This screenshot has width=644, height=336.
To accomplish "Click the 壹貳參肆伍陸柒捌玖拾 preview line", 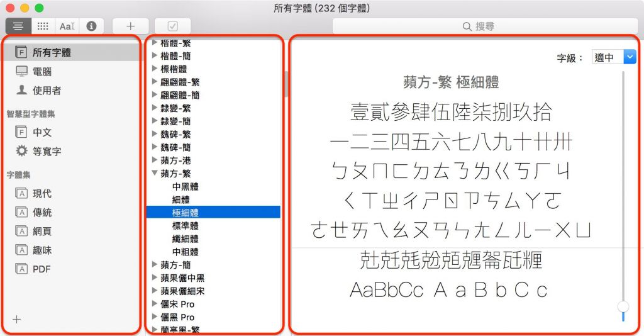I will pos(451,112).
